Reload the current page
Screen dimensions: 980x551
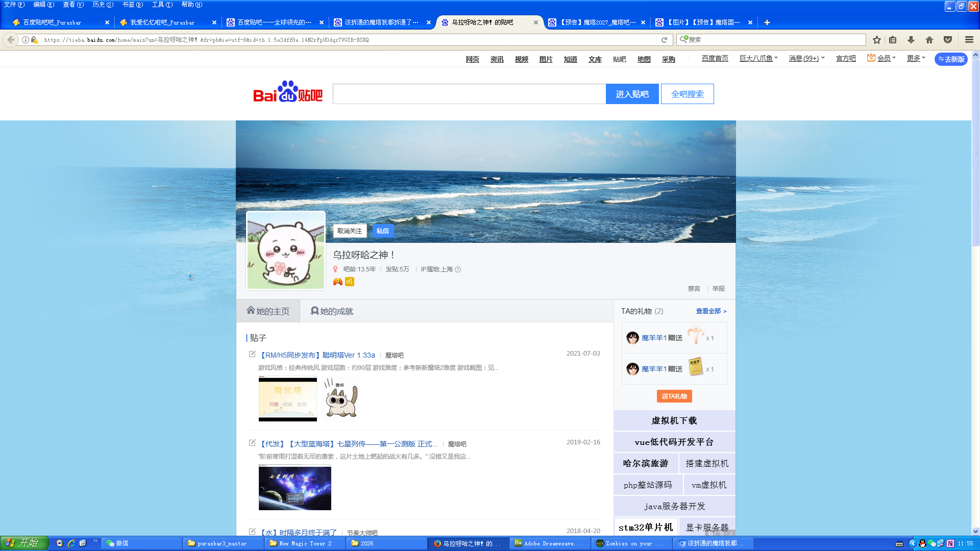[664, 40]
